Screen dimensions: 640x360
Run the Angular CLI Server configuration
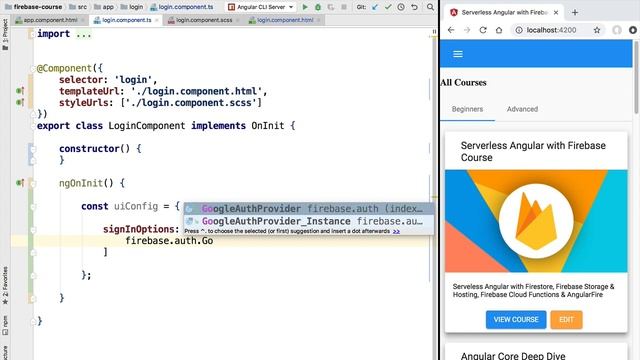pos(305,7)
